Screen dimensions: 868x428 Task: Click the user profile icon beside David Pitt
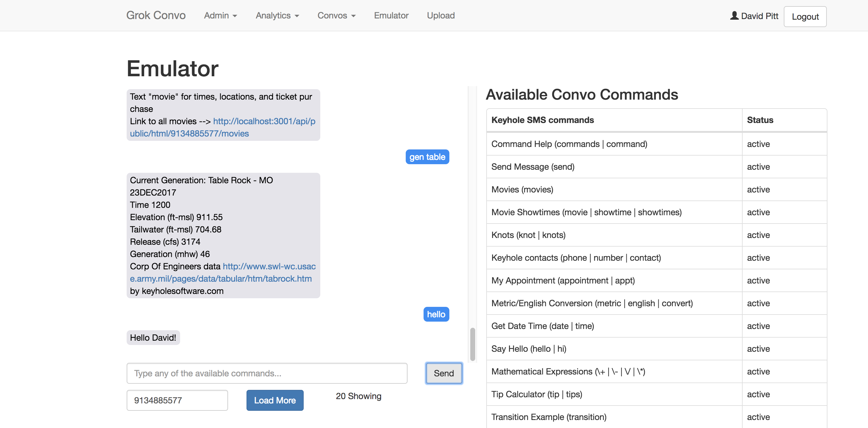[734, 15]
